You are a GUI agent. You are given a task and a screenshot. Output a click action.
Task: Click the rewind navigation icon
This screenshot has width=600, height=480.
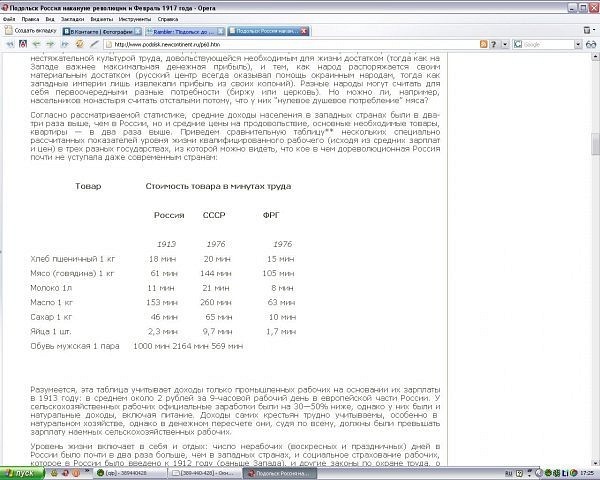(x=10, y=44)
